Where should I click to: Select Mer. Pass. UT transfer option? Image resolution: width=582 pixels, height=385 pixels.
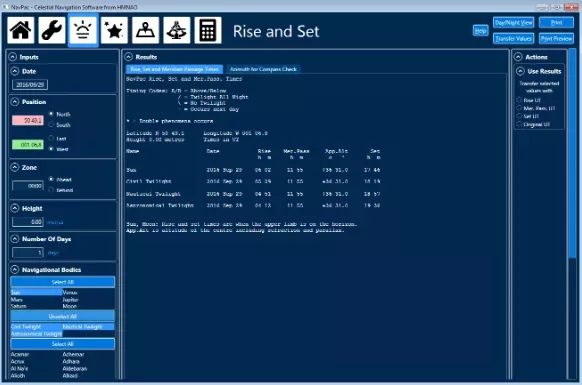(x=519, y=108)
